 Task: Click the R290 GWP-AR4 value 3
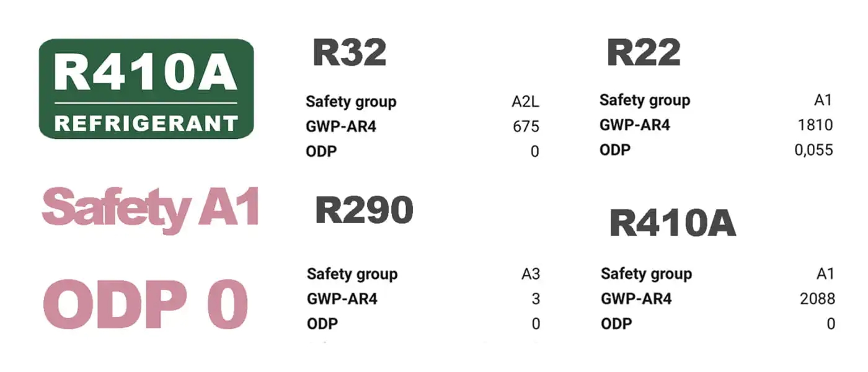(536, 299)
